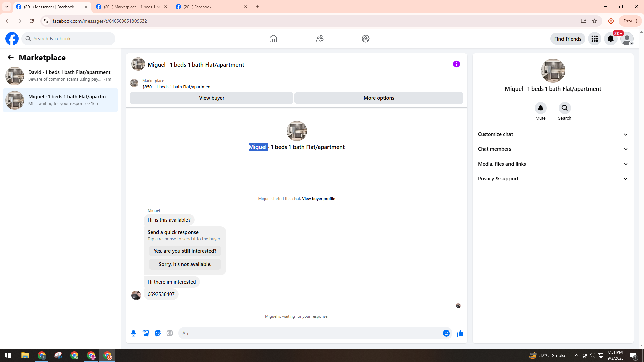Open the Facebook menu grid icon
The height and width of the screenshot is (362, 644).
pos(595,39)
